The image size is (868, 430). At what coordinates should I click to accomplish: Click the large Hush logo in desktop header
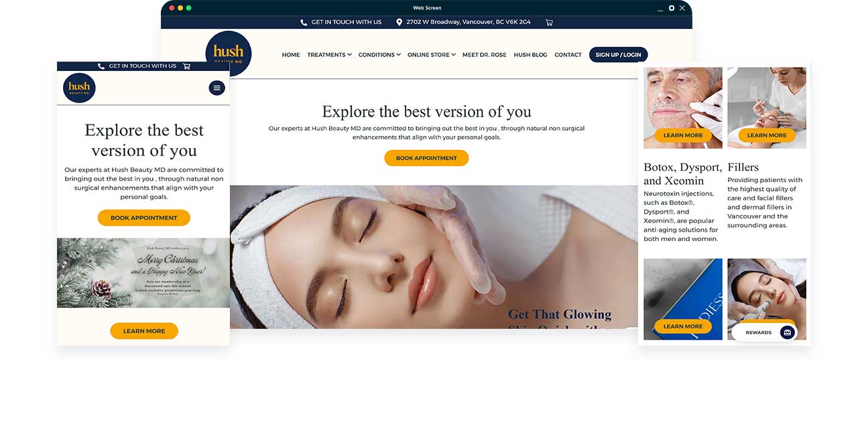click(229, 53)
